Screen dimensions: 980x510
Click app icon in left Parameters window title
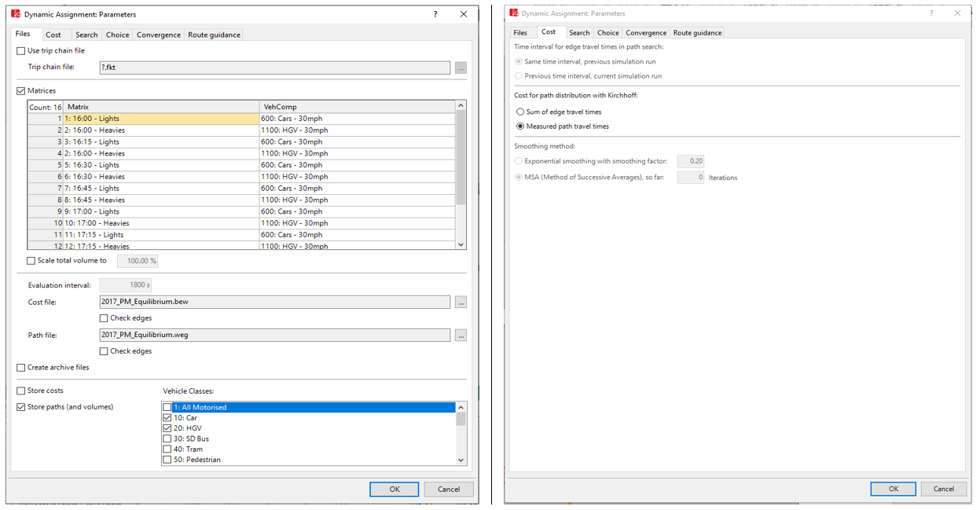16,14
